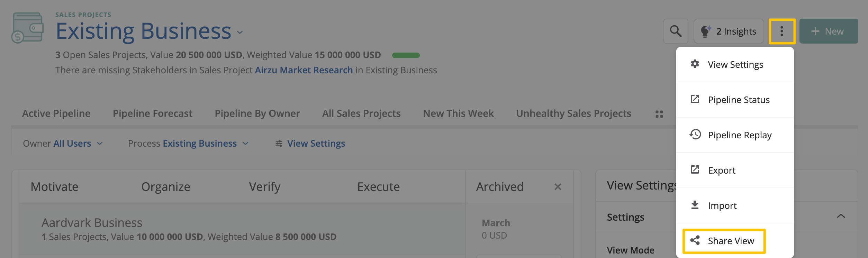Choose Import in the options menu
This screenshot has width=868, height=258.
click(x=722, y=205)
